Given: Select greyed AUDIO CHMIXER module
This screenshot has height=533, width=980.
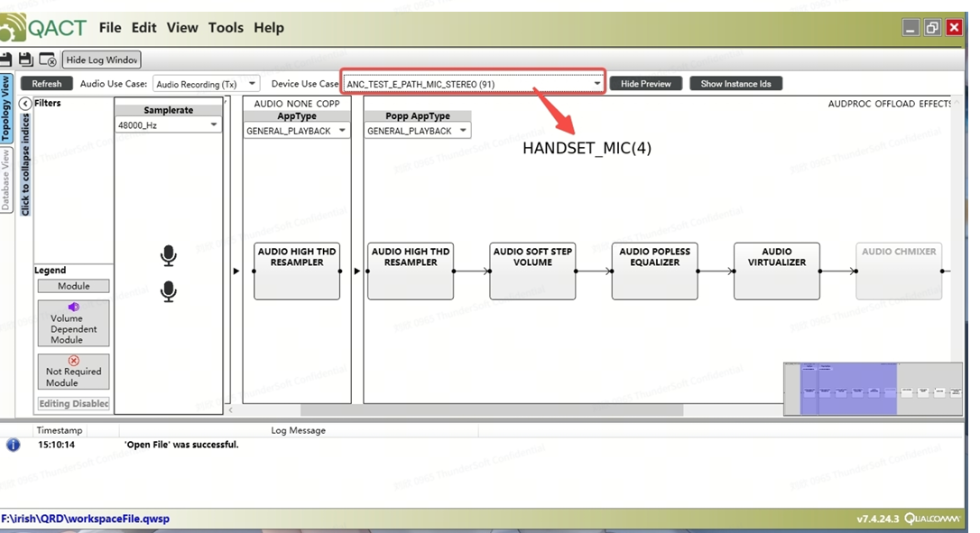Looking at the screenshot, I should pos(899,271).
